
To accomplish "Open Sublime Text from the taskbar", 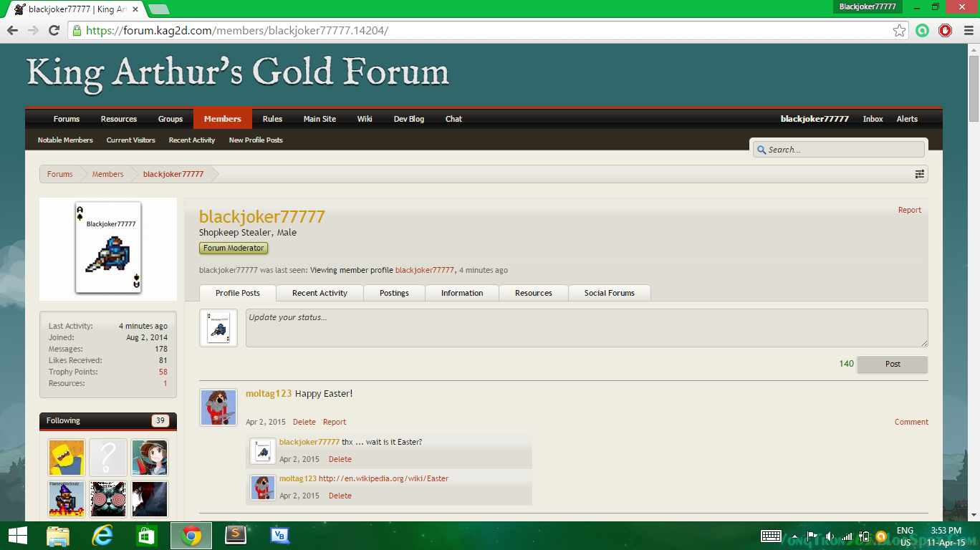I will coord(236,536).
